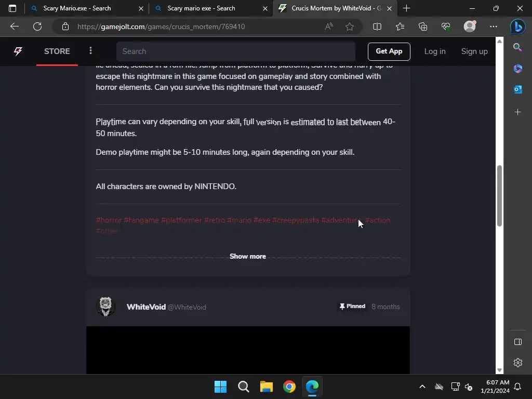This screenshot has width=532, height=399.
Task: Open the Game Jolt lightning logo home
Action: click(x=18, y=51)
